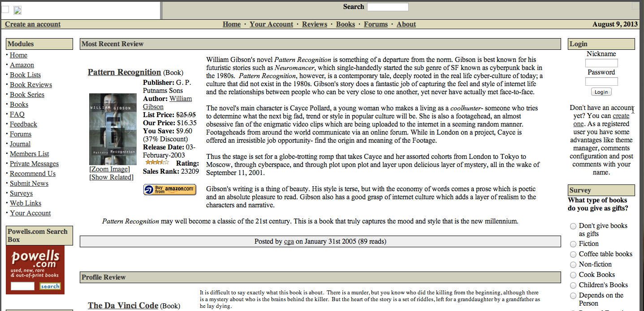Click The Da Vinci Code title link
Viewport: 644px width, 311px height.
tap(123, 306)
